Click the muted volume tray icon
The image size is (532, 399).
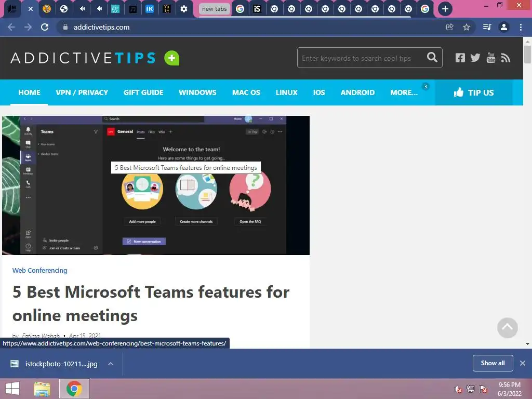point(458,389)
